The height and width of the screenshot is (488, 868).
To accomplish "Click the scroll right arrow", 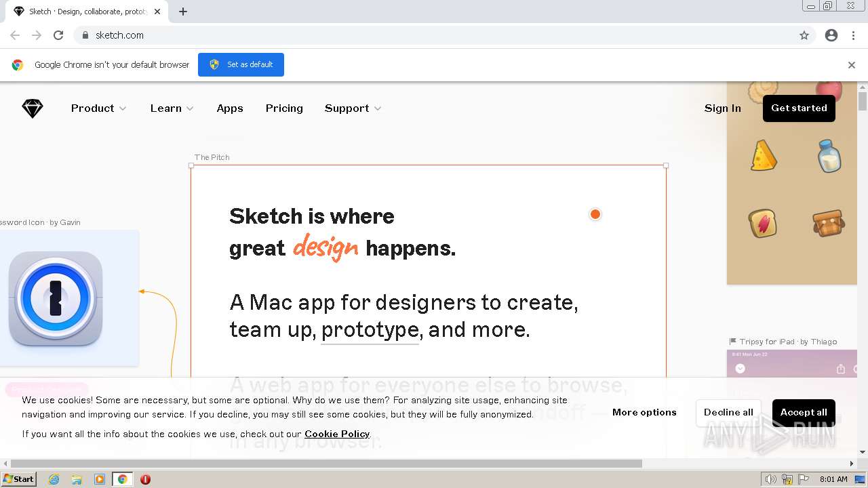I will tap(852, 464).
